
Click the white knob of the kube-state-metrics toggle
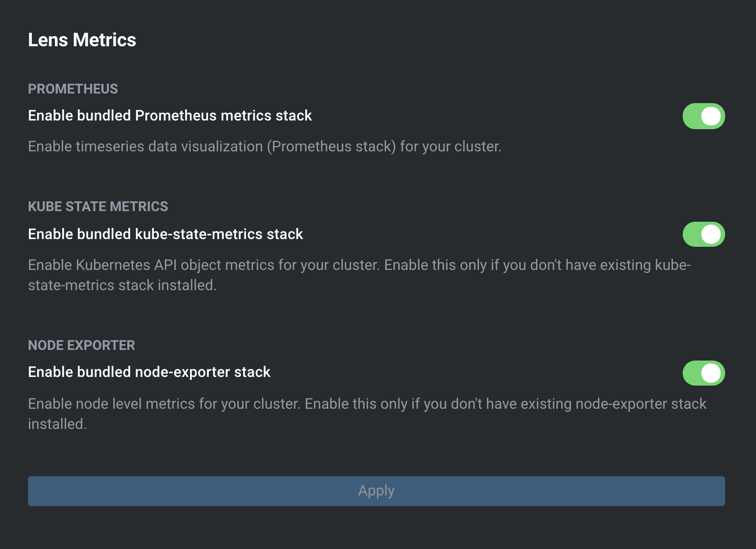pos(711,234)
